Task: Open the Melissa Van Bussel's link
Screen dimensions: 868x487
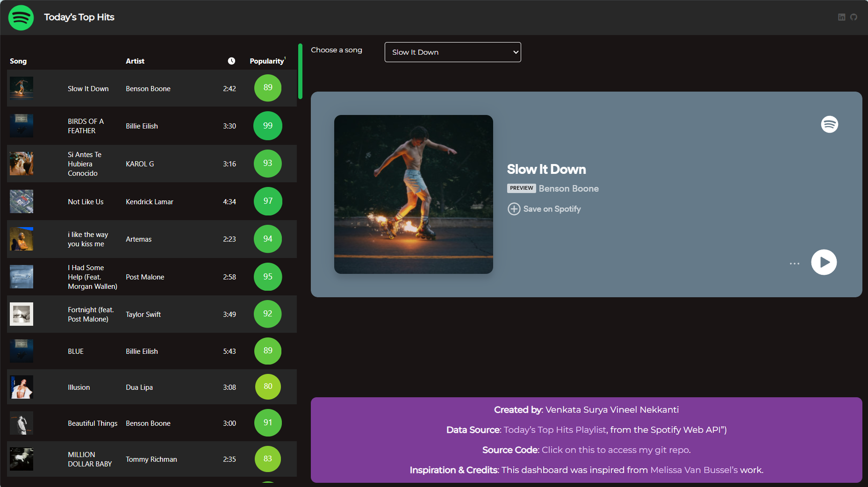Action: pos(694,470)
